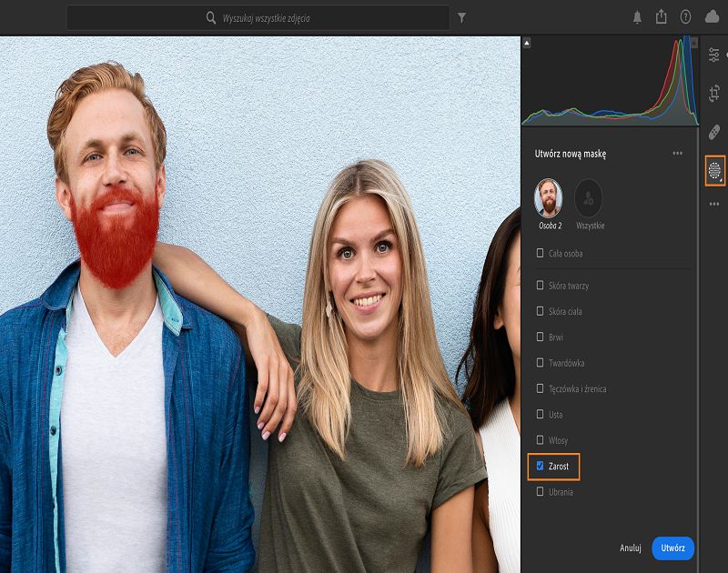
Task: Enable the Twardówka checkbox
Action: (x=540, y=363)
